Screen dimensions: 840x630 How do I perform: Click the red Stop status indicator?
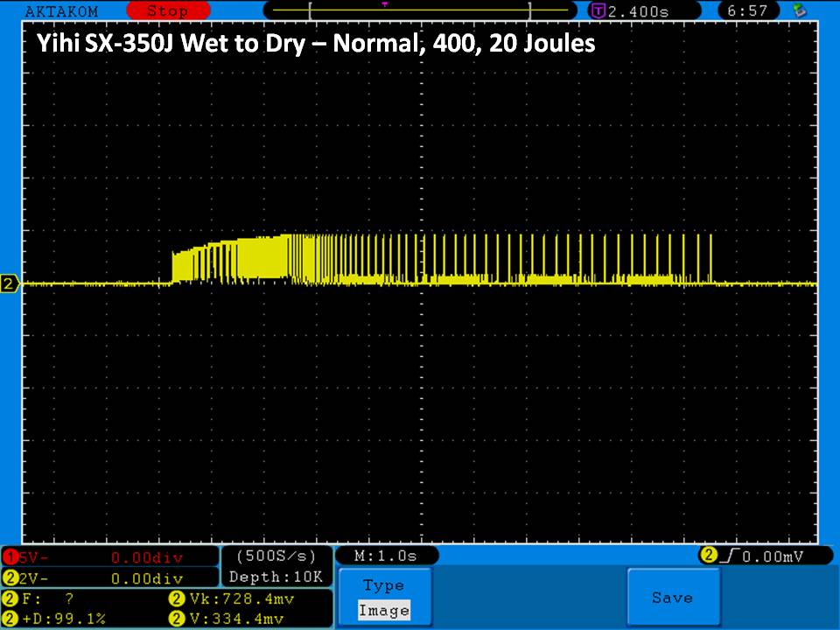[x=166, y=11]
